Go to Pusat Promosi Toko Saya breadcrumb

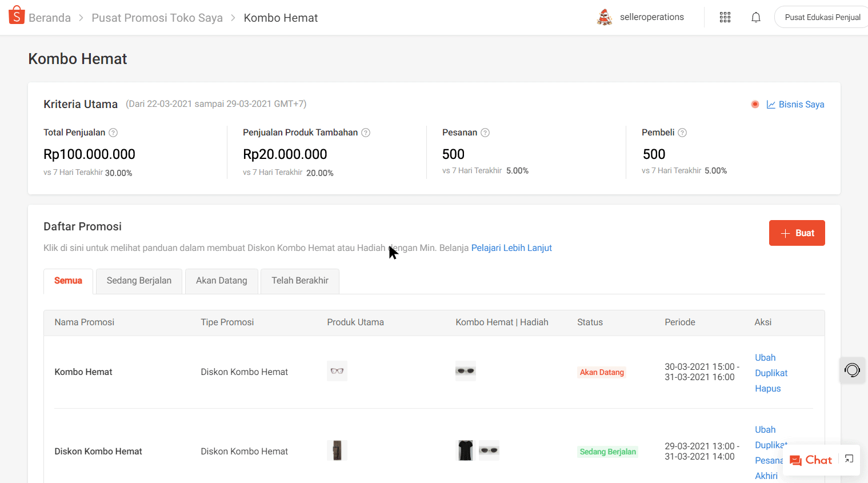(157, 18)
